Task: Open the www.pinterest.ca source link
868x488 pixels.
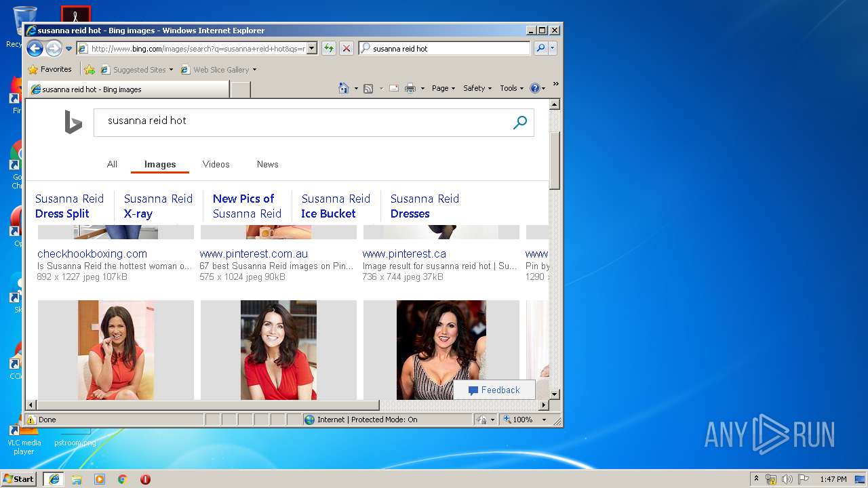Action: coord(404,253)
